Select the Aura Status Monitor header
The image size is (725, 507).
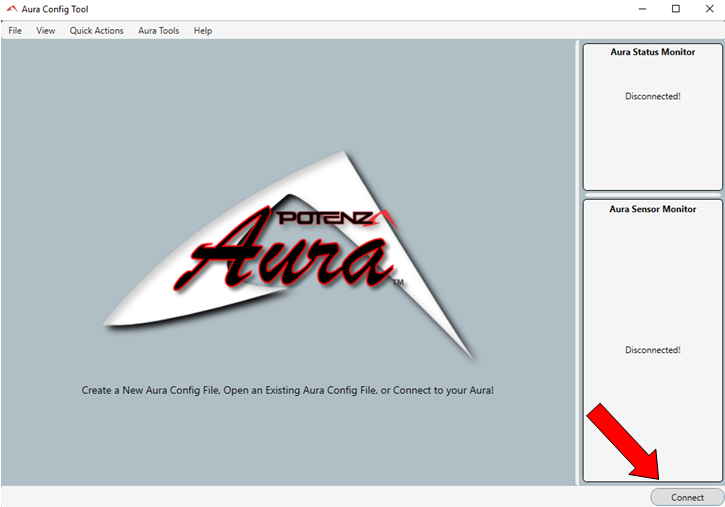pyautogui.click(x=652, y=52)
